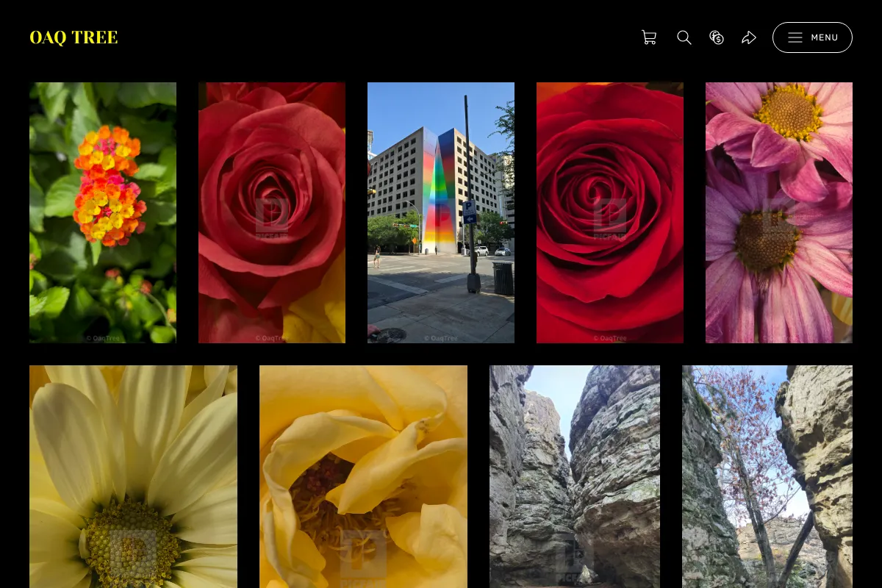
Task: Click the OaqTree caption under mural photo
Action: point(441,338)
